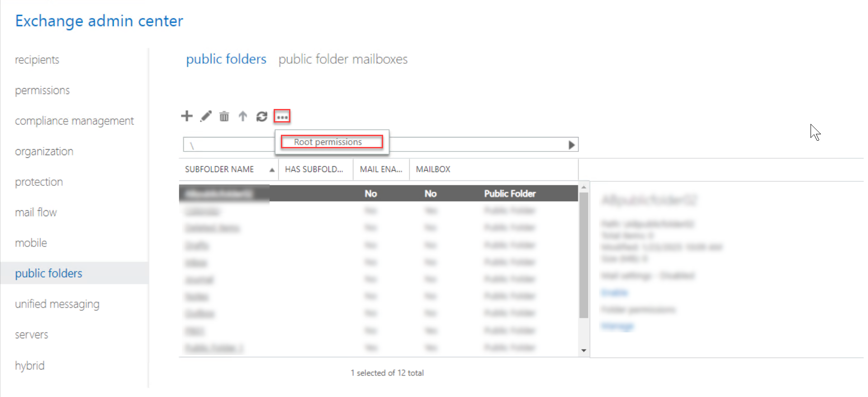Open mobile in the sidebar
The height and width of the screenshot is (397, 868).
click(x=31, y=243)
